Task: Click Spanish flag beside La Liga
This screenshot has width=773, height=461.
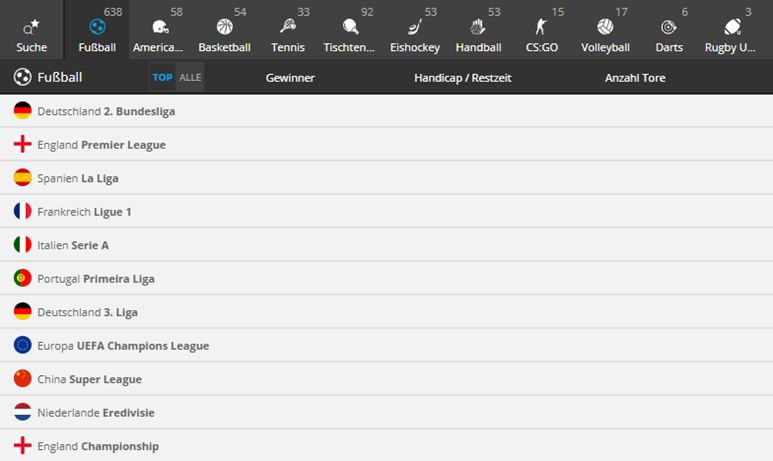Action: pyautogui.click(x=23, y=177)
